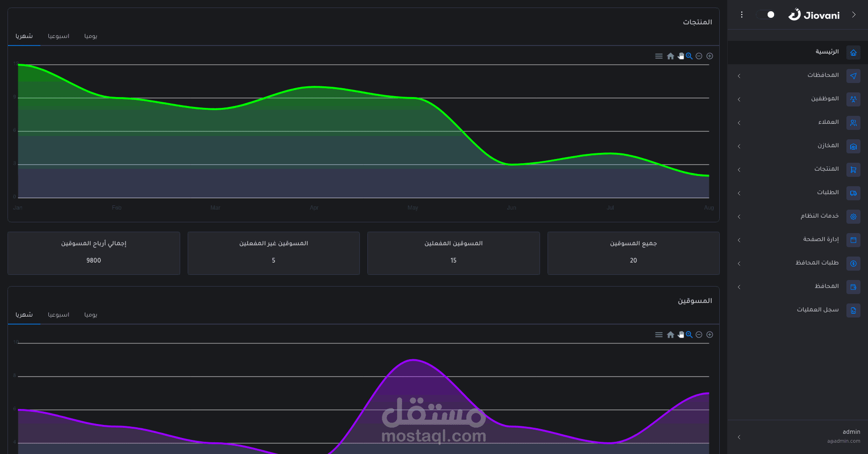
Task: Click the الطلبات delivery truck icon
Action: pyautogui.click(x=853, y=193)
